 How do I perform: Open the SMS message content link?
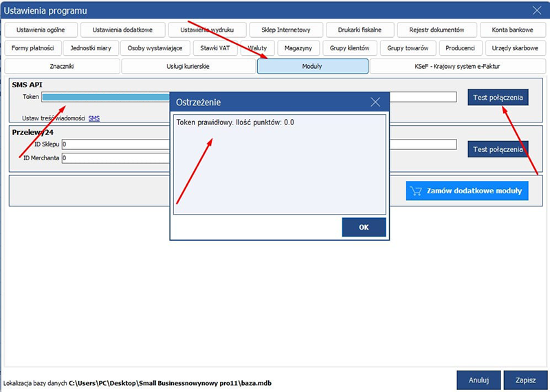[x=94, y=118]
